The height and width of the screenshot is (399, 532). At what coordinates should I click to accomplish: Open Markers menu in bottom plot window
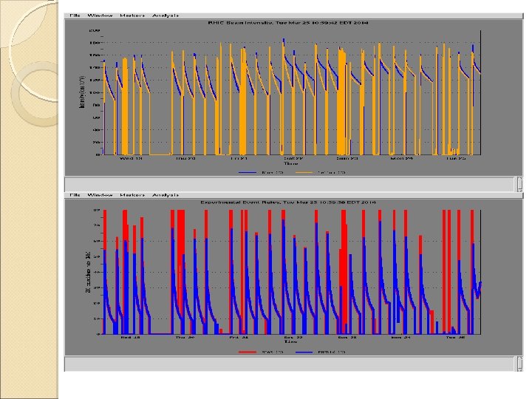click(132, 195)
